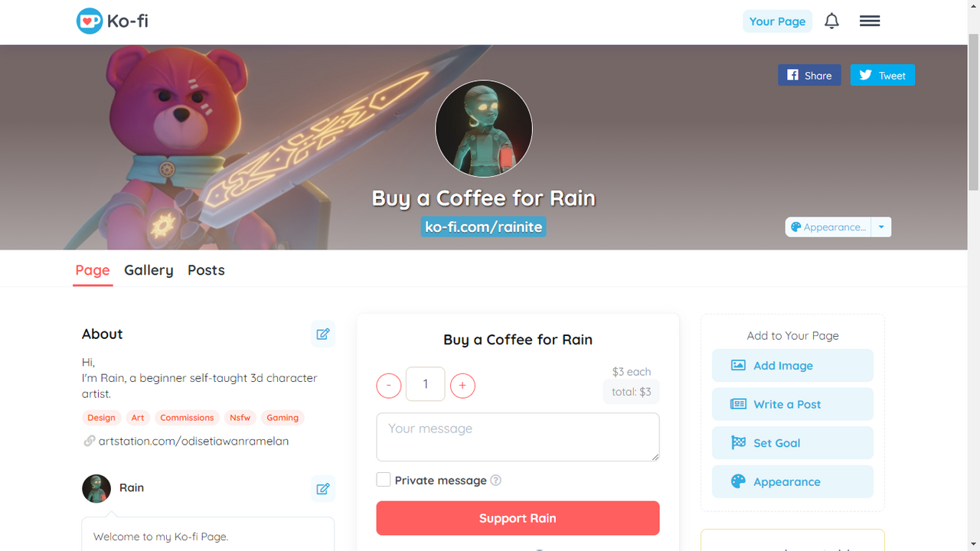Expand the Appearance dropdown arrow
Viewport: 980px width, 551px height.
881,227
